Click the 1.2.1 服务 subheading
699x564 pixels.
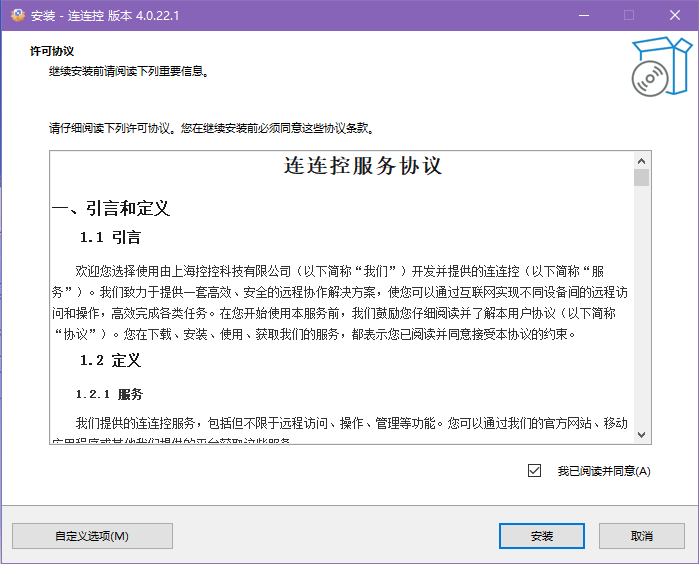coord(109,394)
